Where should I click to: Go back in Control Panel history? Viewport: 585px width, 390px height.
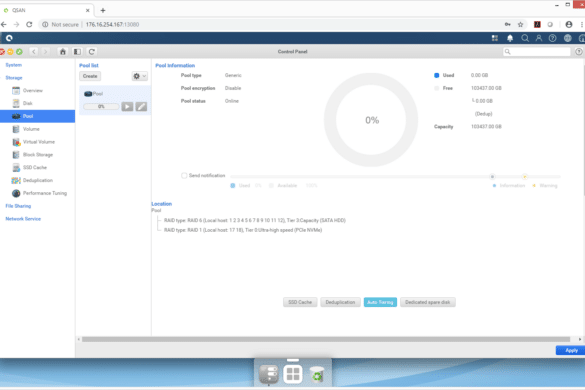point(34,52)
